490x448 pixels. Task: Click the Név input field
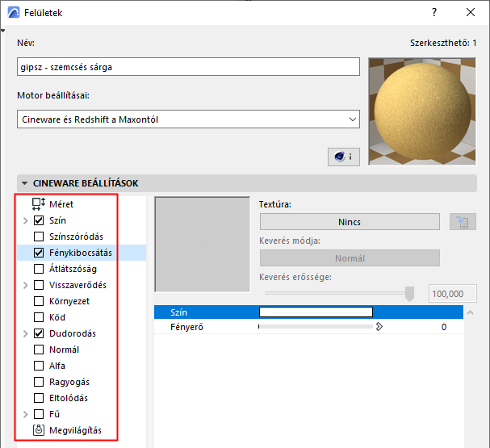[x=188, y=66]
